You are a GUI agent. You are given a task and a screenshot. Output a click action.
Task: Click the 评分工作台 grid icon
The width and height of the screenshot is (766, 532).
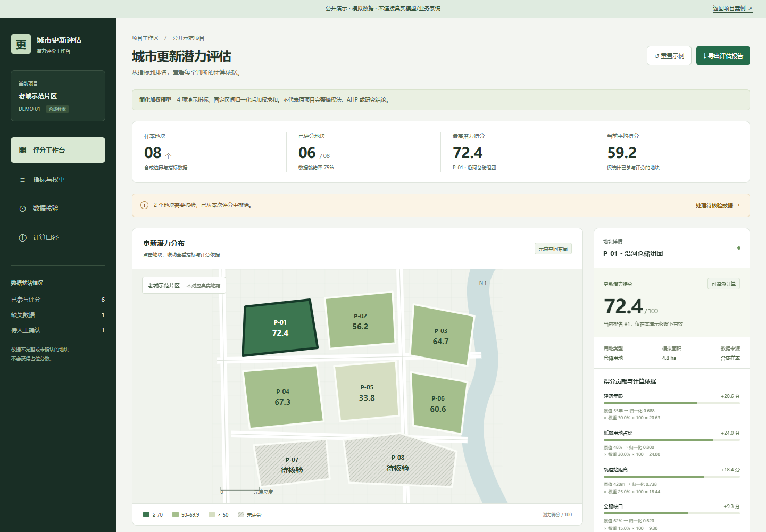tap(22, 150)
